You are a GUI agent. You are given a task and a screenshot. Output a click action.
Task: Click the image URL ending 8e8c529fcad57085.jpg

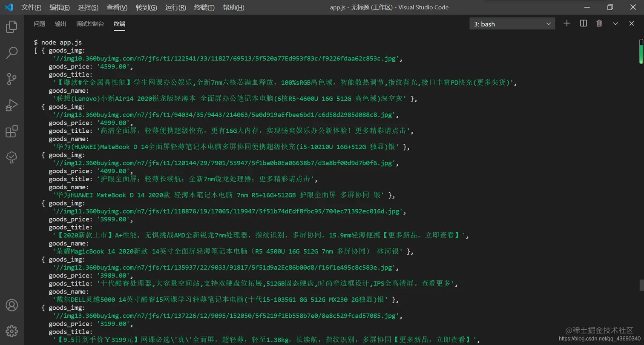(x=226, y=316)
